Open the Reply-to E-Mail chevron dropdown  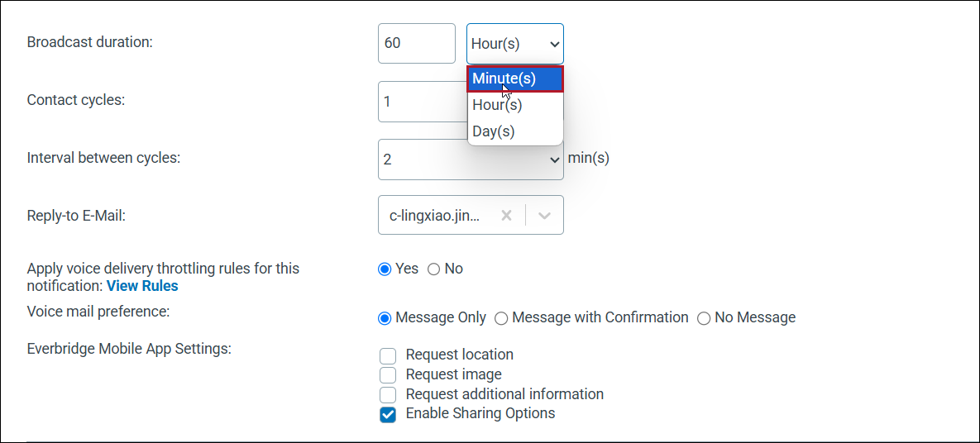click(544, 216)
